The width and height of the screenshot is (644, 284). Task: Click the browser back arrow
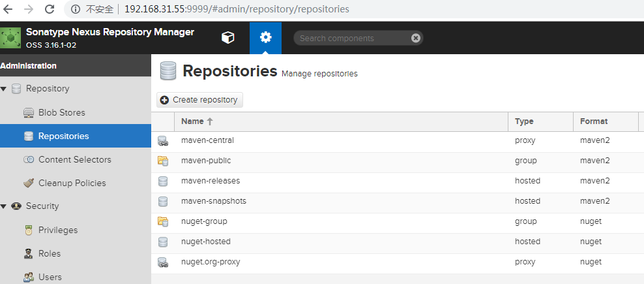pos(8,9)
